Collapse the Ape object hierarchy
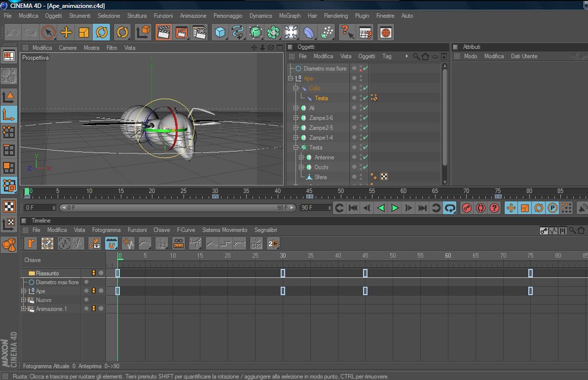Image resolution: width=588 pixels, height=380 pixels. coord(291,78)
